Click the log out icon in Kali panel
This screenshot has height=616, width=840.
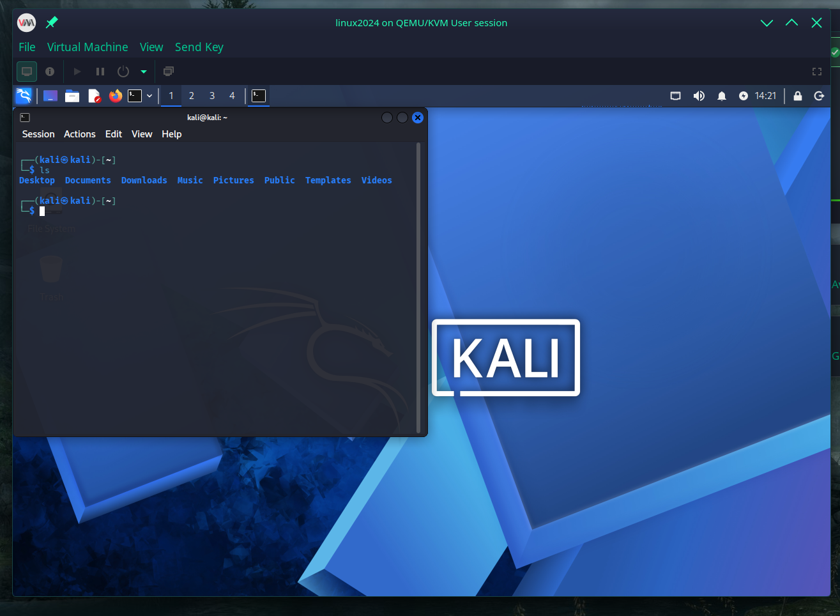(820, 96)
